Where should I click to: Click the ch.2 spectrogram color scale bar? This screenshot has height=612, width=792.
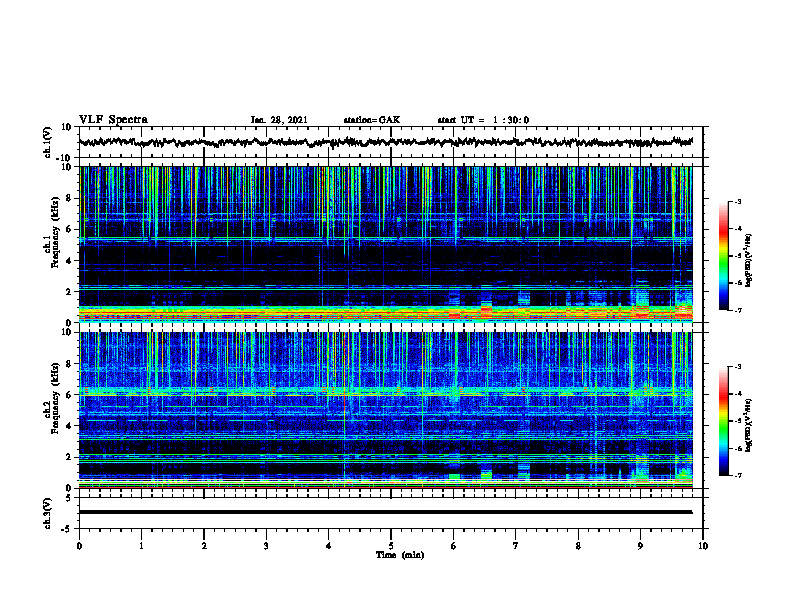coord(724,421)
